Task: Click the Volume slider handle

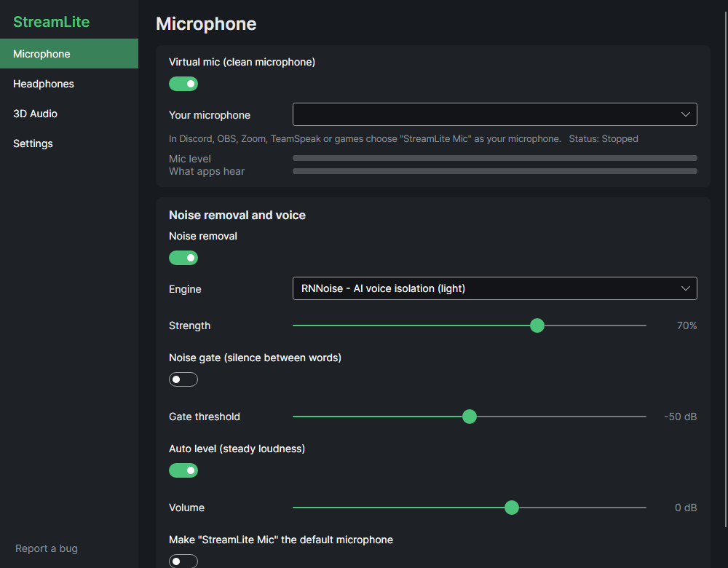Action: coord(512,508)
